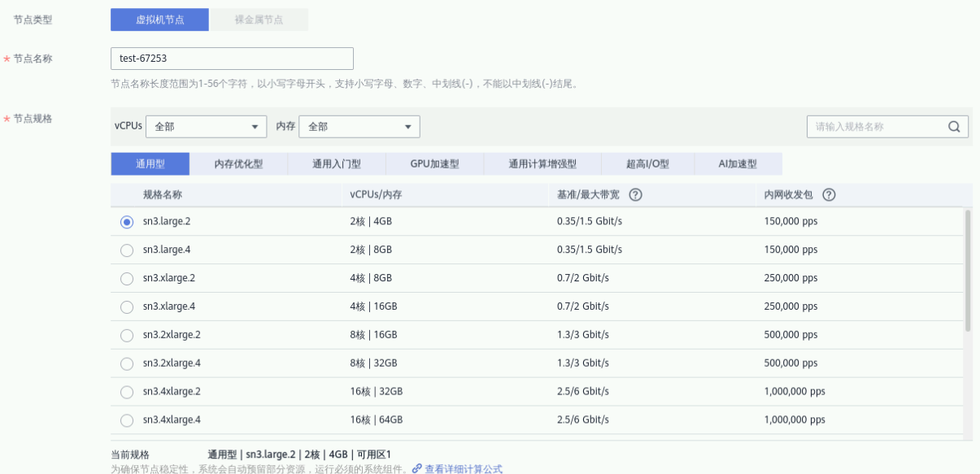The image size is (980, 474).
Task: Click the 节点名称 input field
Action: coord(232,59)
